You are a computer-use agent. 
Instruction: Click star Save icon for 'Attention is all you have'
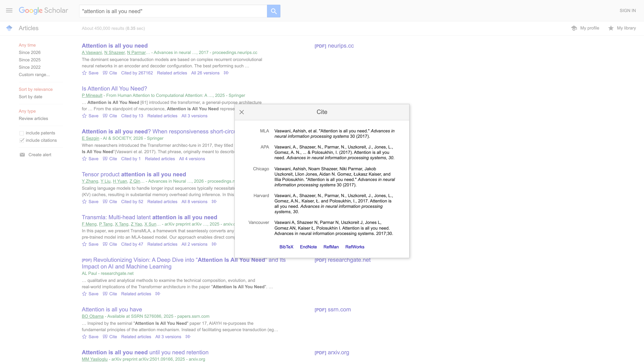(84, 337)
